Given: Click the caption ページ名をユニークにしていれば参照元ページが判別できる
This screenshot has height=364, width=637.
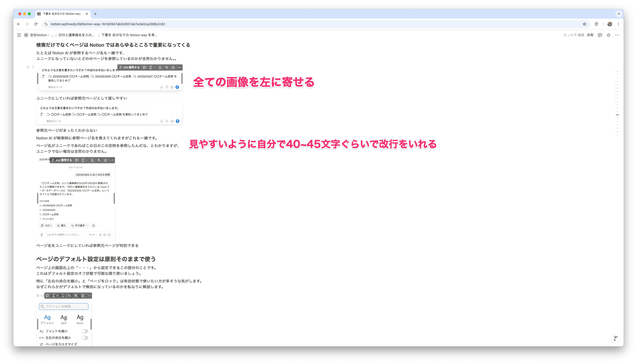Looking at the screenshot, I should click(x=87, y=246).
